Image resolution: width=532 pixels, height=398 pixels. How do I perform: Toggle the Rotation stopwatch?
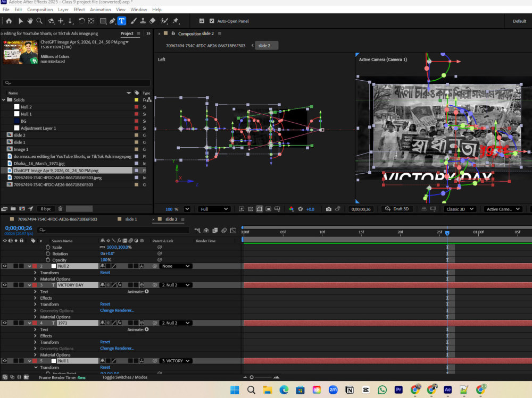pos(48,253)
